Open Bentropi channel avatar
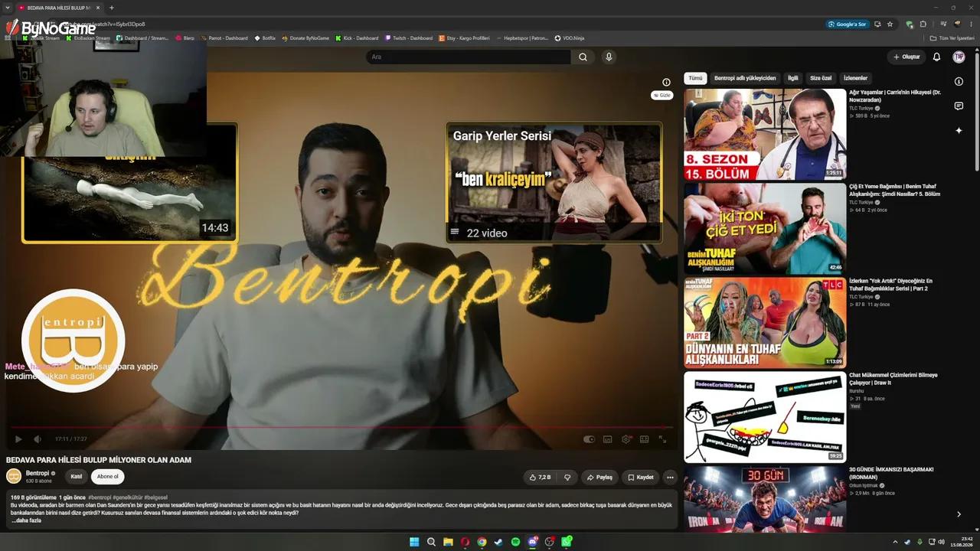The image size is (980, 551). point(14,476)
